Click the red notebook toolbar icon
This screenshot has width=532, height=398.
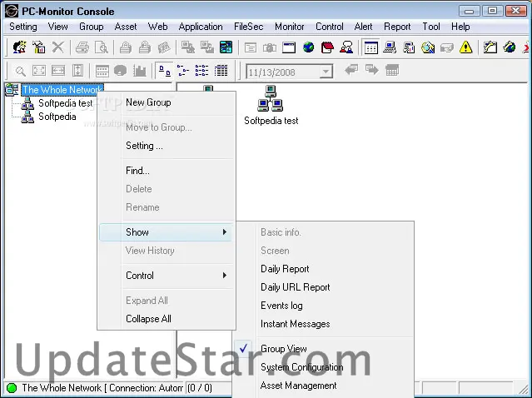coord(327,47)
